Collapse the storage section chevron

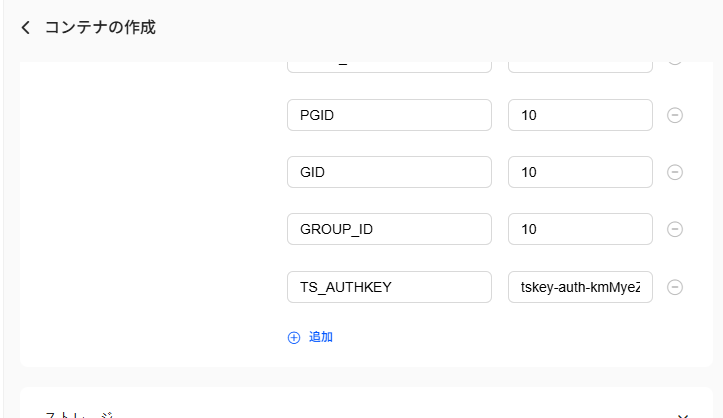[683, 416]
